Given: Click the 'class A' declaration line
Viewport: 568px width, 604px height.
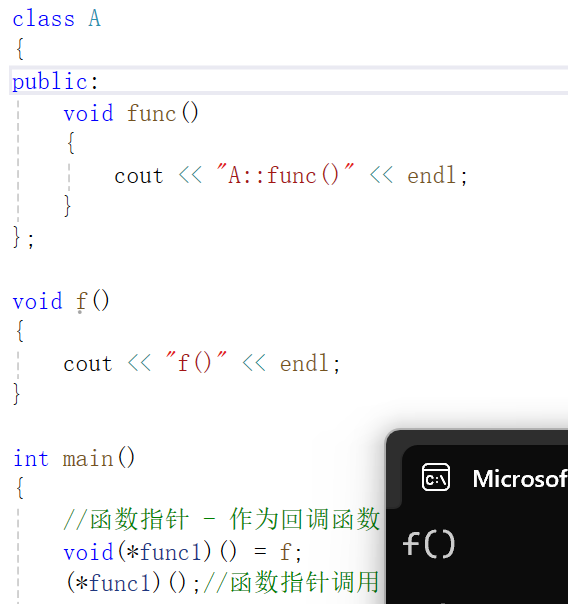Looking at the screenshot, I should click(57, 18).
